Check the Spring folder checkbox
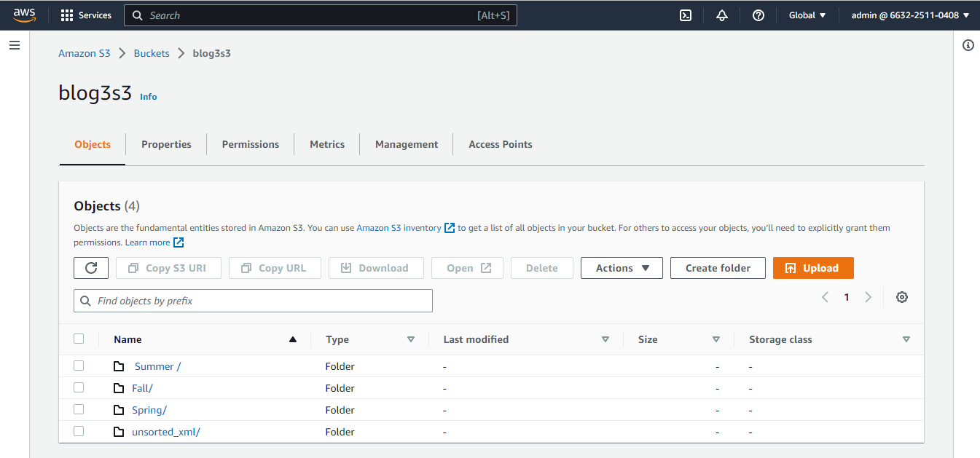 pos(79,409)
